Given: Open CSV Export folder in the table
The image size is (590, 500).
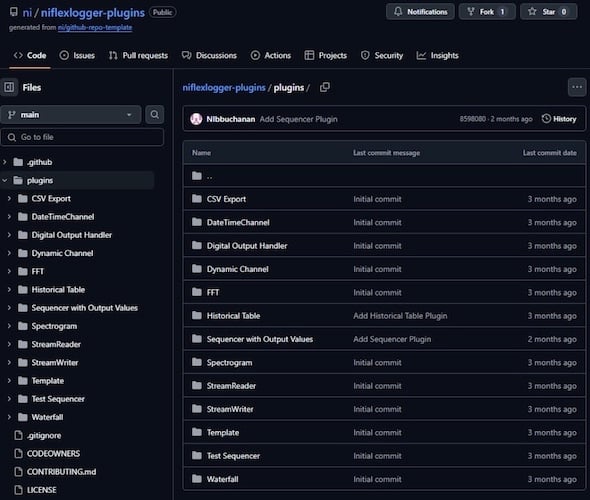Looking at the screenshot, I should click(x=226, y=199).
